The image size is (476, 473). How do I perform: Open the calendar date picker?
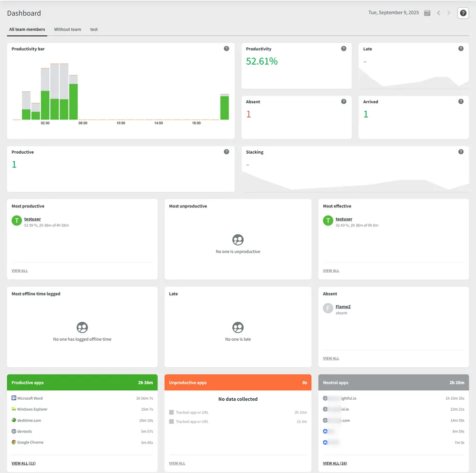click(x=427, y=13)
